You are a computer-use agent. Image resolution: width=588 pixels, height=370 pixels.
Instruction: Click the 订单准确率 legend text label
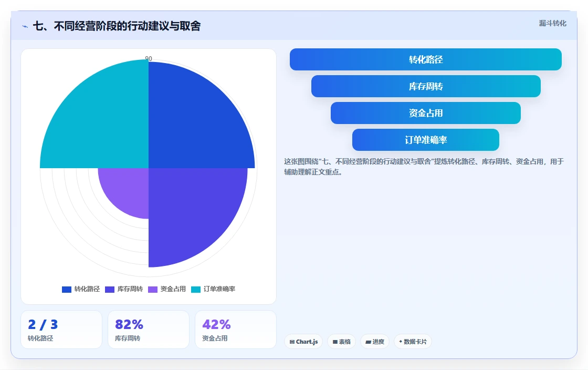(x=219, y=289)
